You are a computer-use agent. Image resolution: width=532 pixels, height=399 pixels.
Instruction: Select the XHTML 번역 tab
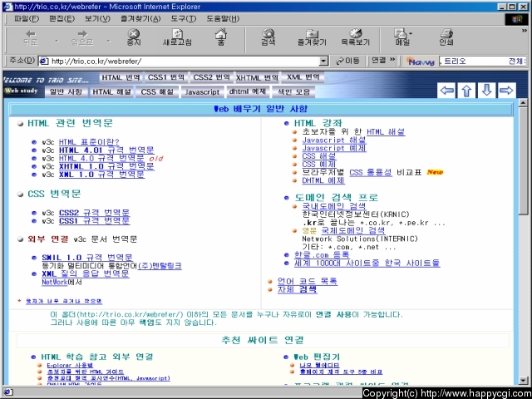(x=257, y=77)
